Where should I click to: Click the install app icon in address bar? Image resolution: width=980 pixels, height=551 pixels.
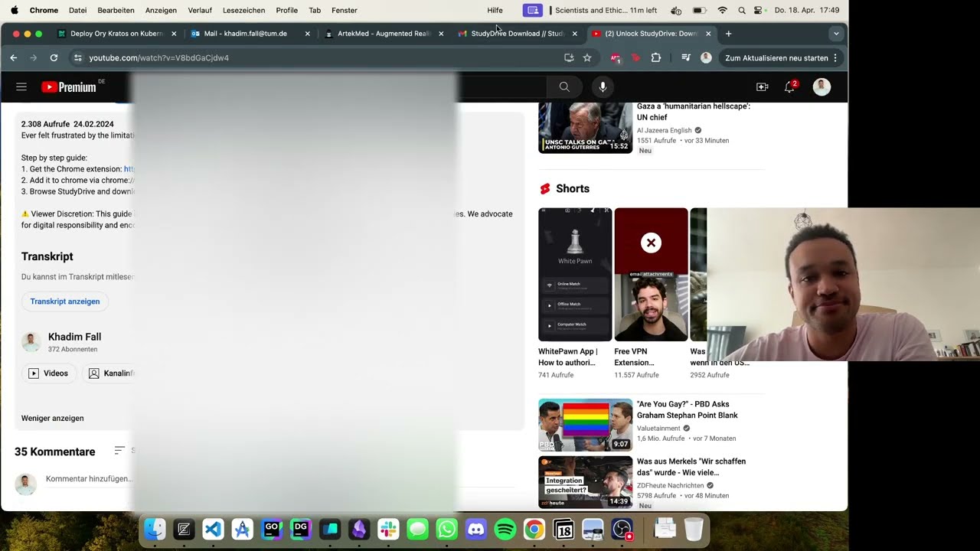pyautogui.click(x=569, y=57)
